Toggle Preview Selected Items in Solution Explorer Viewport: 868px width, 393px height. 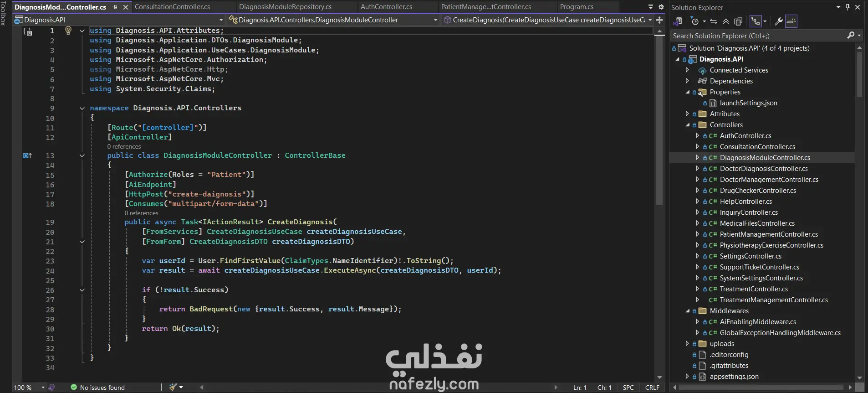[x=791, y=21]
